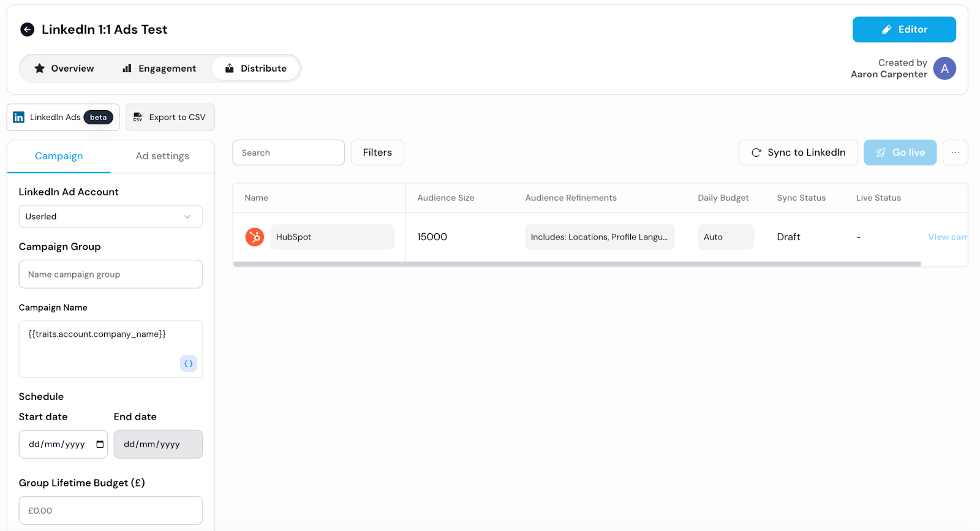Click the Search box above the table

click(x=288, y=153)
